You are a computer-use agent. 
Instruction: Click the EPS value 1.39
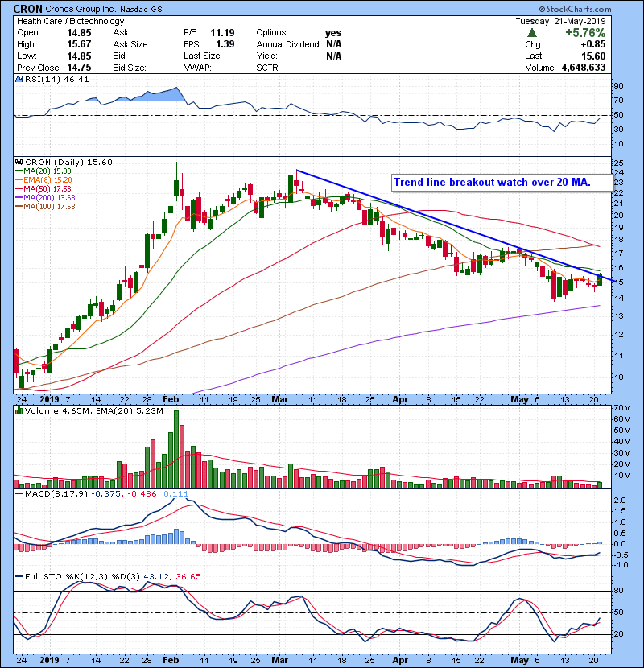pos(225,44)
